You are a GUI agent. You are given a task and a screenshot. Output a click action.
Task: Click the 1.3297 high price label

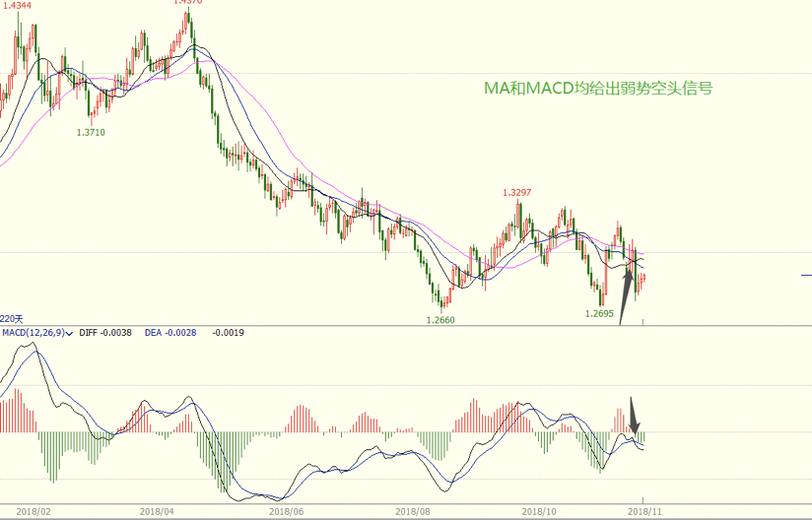(516, 193)
